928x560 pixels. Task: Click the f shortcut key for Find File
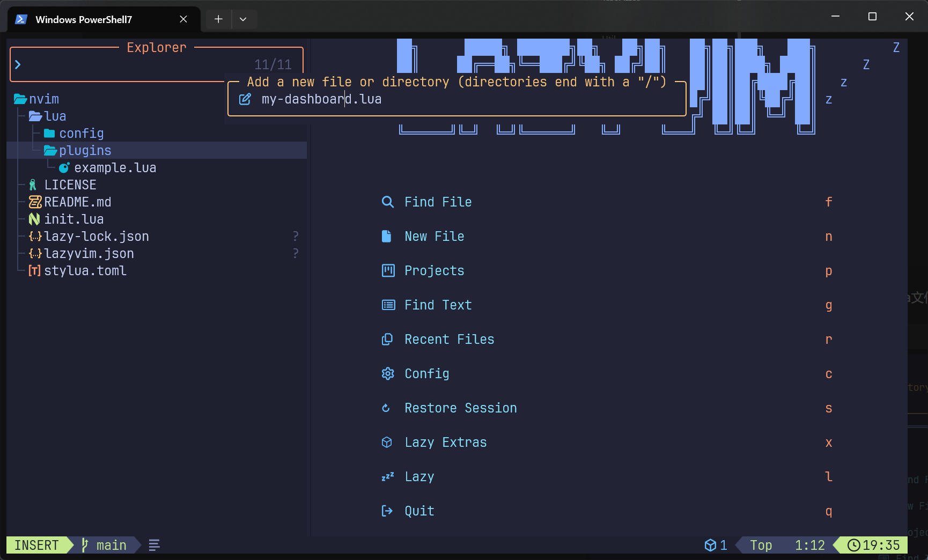point(829,202)
